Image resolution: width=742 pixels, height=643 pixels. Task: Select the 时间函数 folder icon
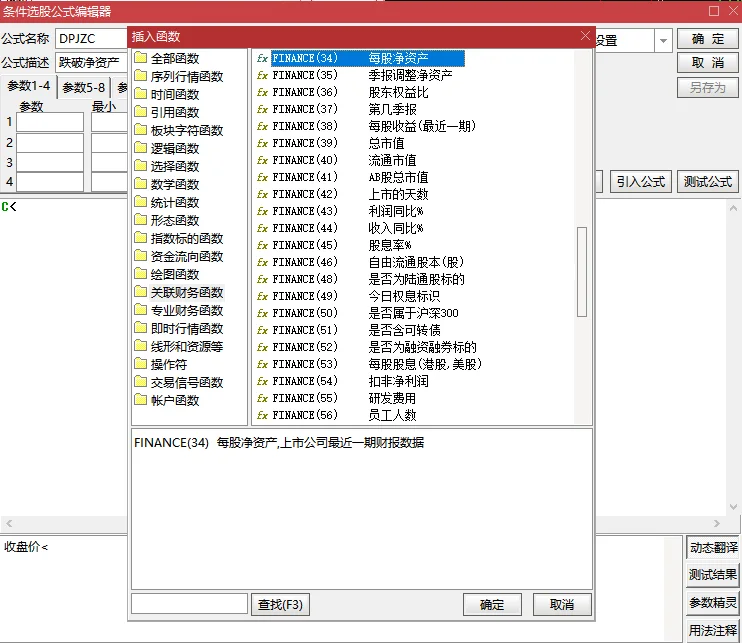(141, 94)
